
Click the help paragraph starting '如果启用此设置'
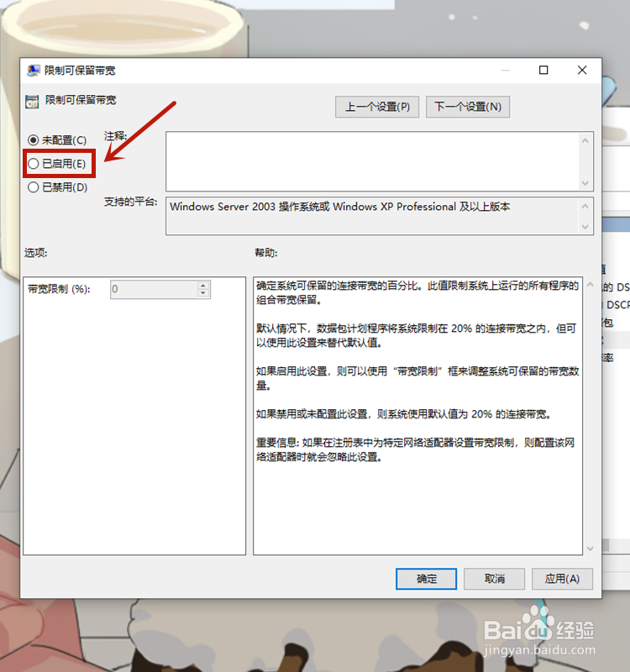pos(417,378)
